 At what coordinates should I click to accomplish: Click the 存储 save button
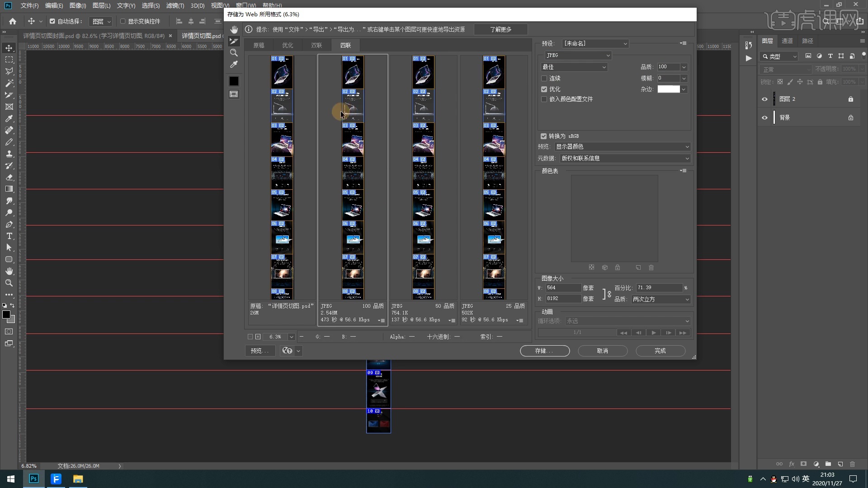pyautogui.click(x=544, y=351)
